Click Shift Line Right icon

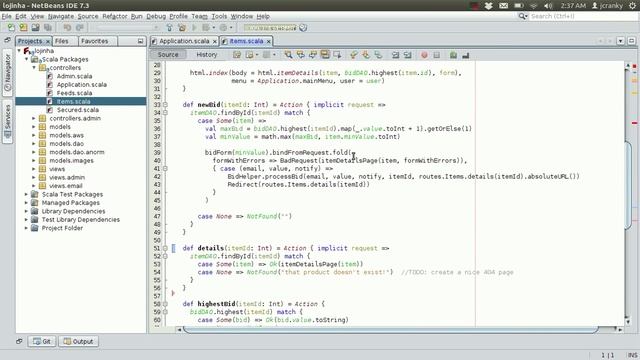(x=407, y=55)
